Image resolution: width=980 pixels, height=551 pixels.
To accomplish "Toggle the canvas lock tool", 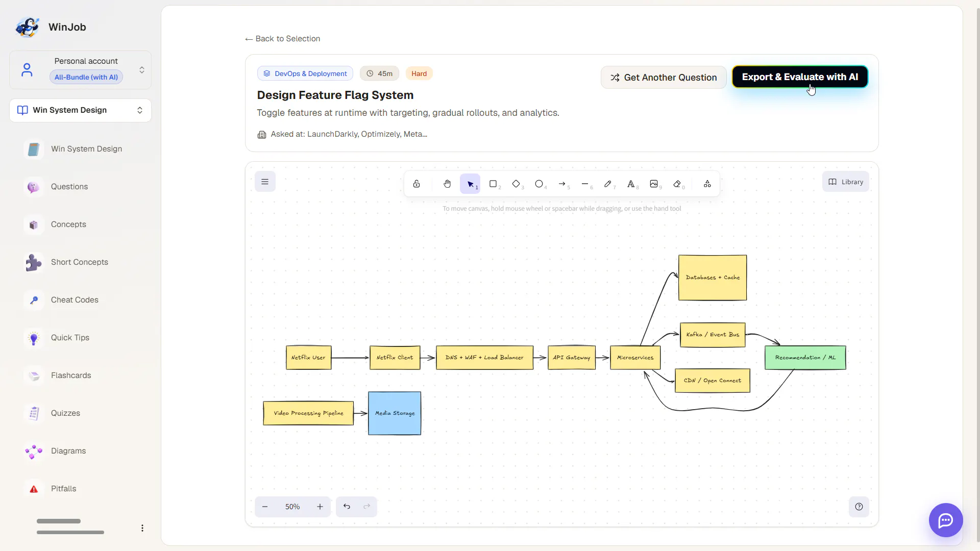I will 416,184.
